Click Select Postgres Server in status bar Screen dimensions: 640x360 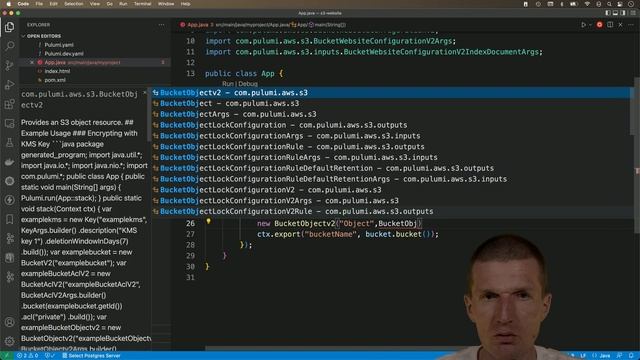pyautogui.click(x=91, y=356)
